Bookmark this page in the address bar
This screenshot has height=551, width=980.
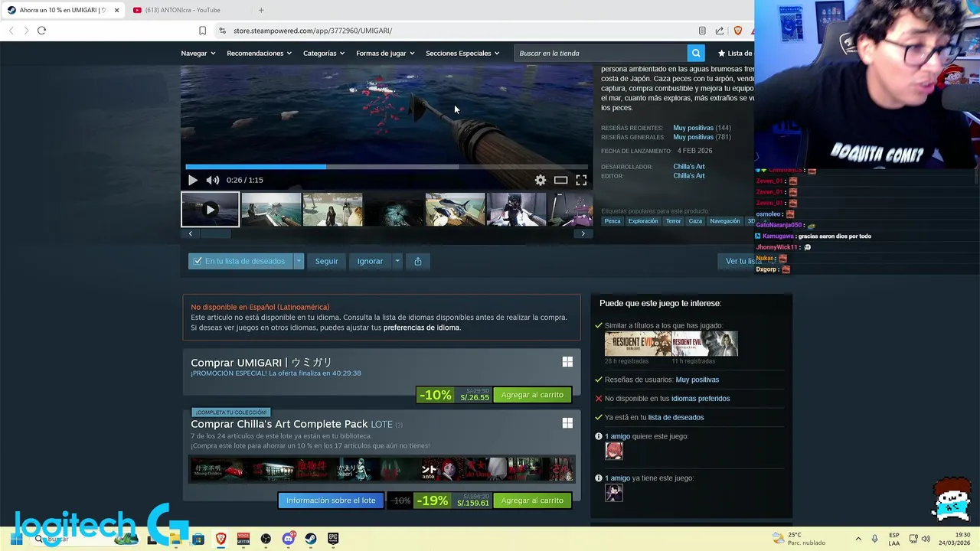(202, 31)
